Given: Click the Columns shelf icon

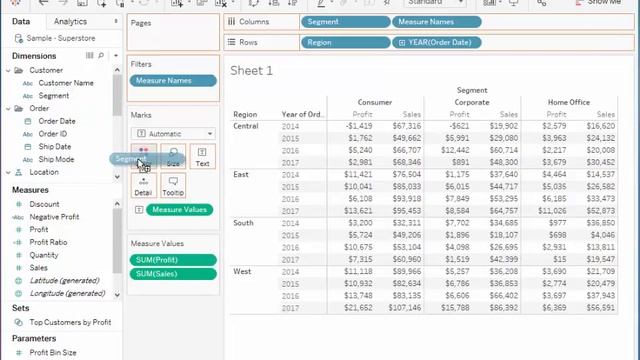Looking at the screenshot, I should click(x=231, y=22).
